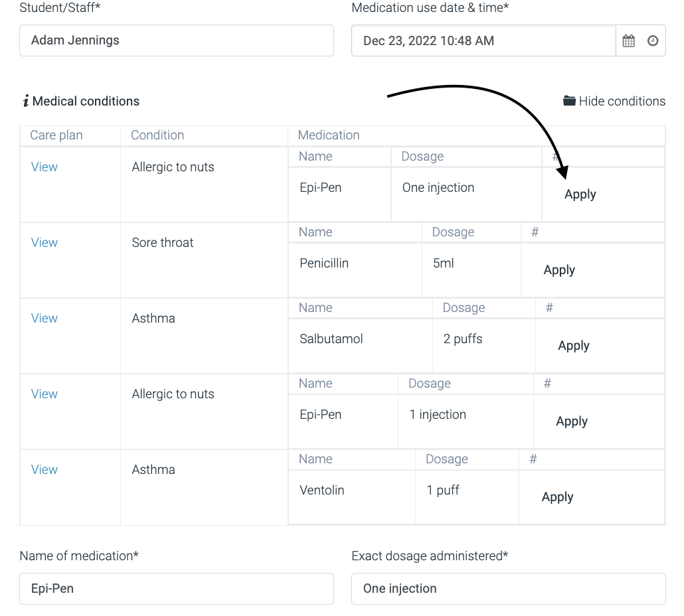View care plan for Sore throat
Viewport: 684px width, 616px height.
tap(44, 242)
